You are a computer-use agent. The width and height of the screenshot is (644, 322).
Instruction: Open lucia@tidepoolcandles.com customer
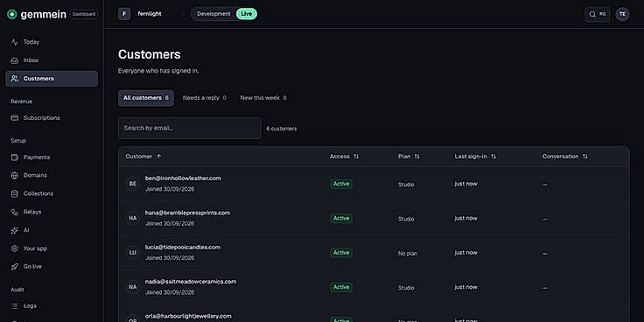point(183,248)
